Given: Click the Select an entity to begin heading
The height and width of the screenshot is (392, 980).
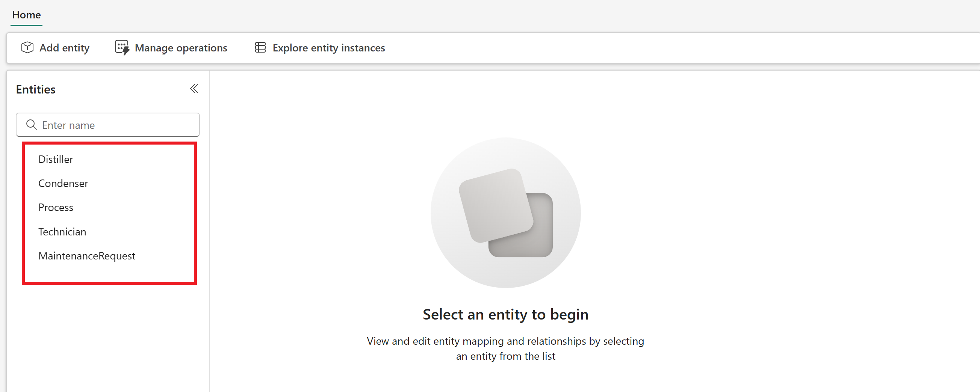Looking at the screenshot, I should [x=506, y=314].
